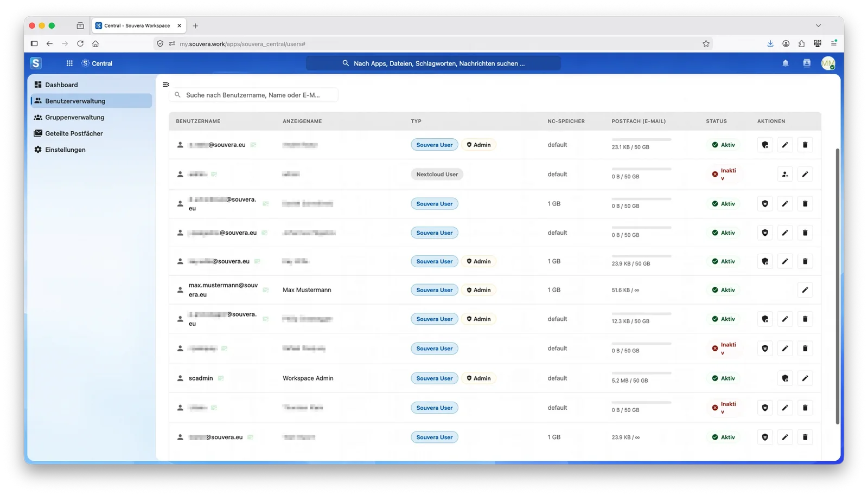Click the mailbox usage bar above 5.2 MB
Viewport: 868px width, 496px height.
coord(641,373)
